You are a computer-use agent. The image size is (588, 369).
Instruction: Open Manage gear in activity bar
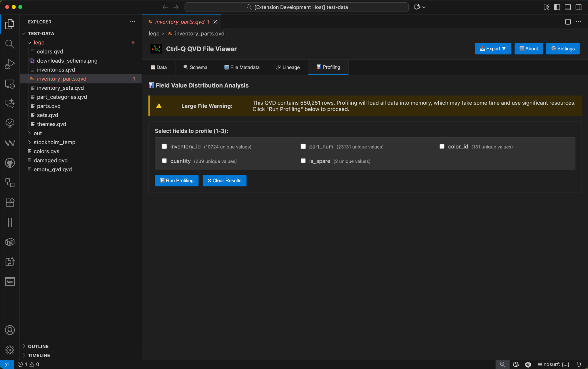tap(10, 350)
